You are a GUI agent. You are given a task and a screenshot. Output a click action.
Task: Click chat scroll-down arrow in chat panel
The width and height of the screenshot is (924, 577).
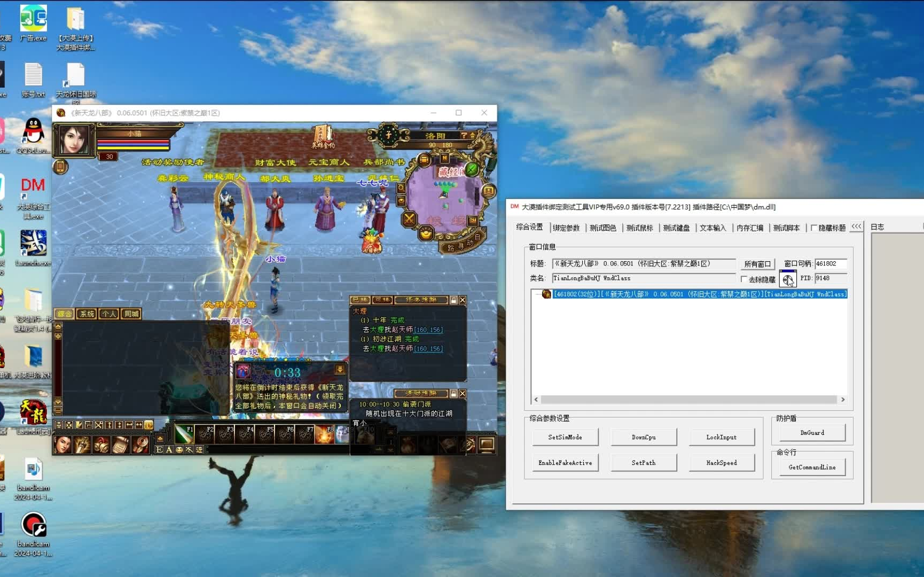[58, 402]
